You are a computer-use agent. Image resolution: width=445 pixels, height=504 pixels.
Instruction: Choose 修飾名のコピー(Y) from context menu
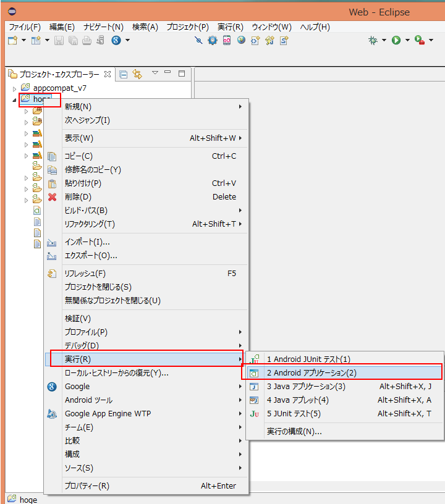coord(146,170)
